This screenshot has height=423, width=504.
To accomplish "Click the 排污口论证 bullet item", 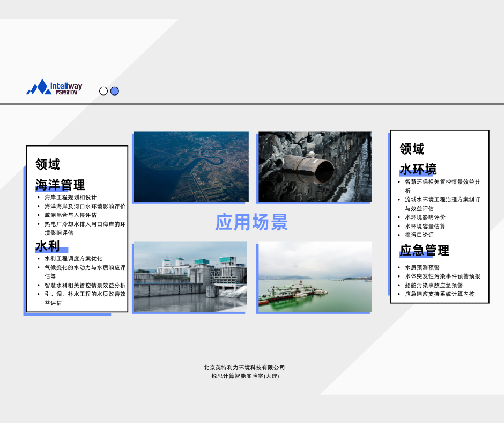I will pyautogui.click(x=419, y=235).
